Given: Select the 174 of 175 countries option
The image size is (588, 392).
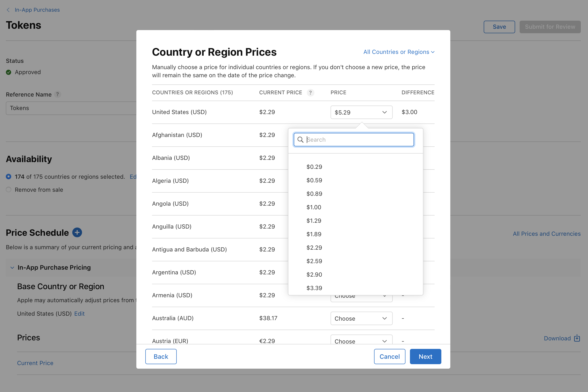Looking at the screenshot, I should (8, 176).
